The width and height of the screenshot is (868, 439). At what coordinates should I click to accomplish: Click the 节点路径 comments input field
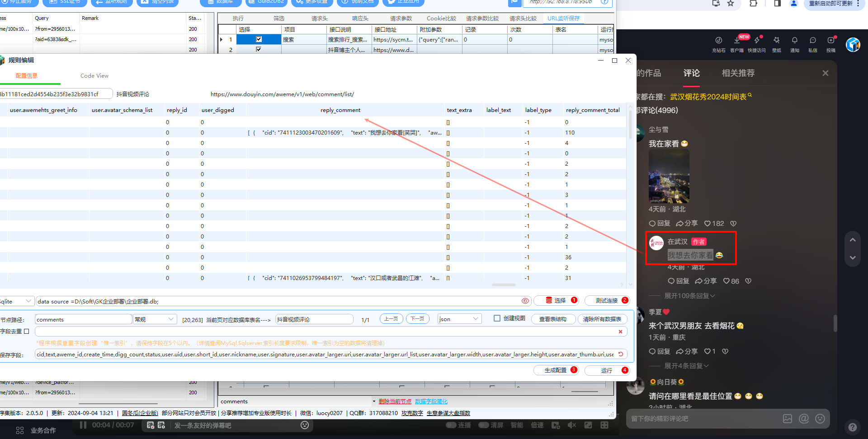pyautogui.click(x=83, y=319)
